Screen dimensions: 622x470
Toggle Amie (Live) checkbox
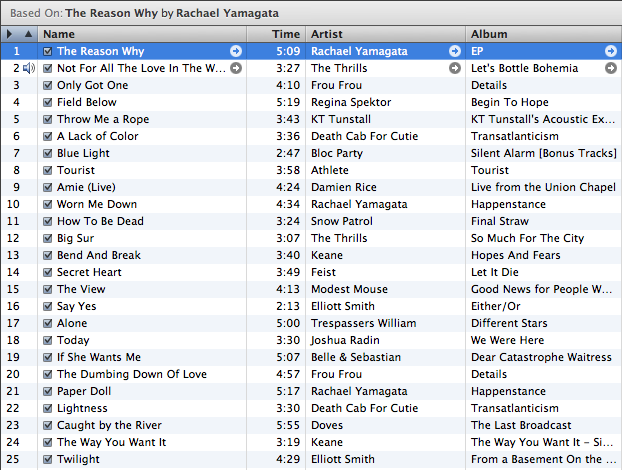pyautogui.click(x=48, y=187)
